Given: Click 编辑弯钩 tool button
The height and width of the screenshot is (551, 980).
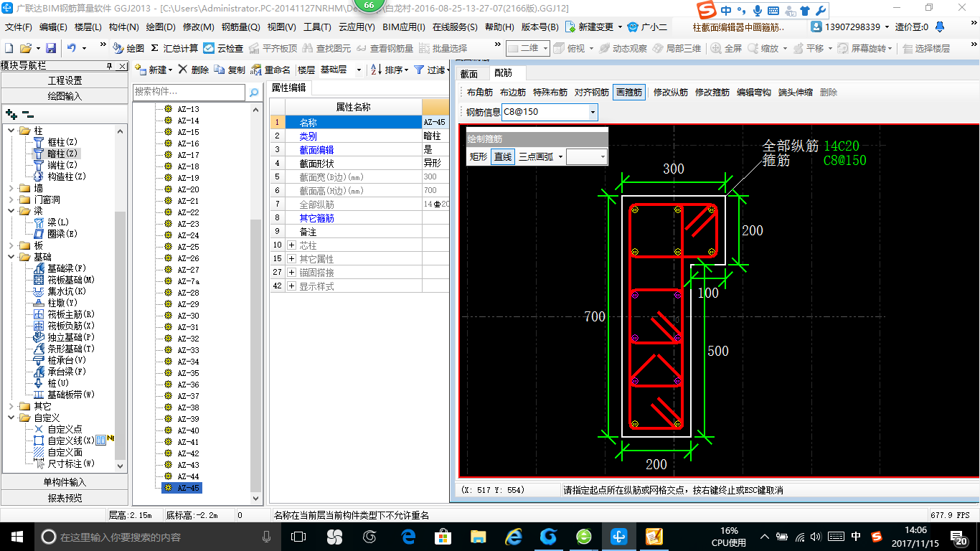Looking at the screenshot, I should (x=754, y=92).
